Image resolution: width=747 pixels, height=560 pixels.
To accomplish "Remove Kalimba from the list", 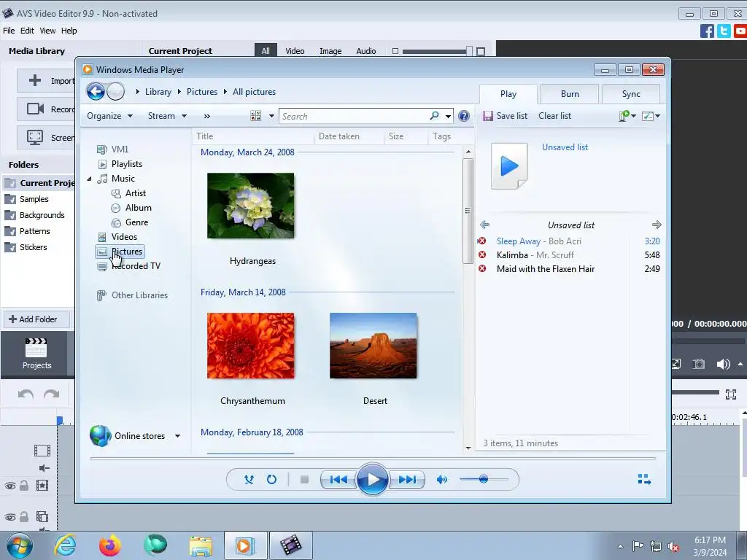I will (x=482, y=254).
